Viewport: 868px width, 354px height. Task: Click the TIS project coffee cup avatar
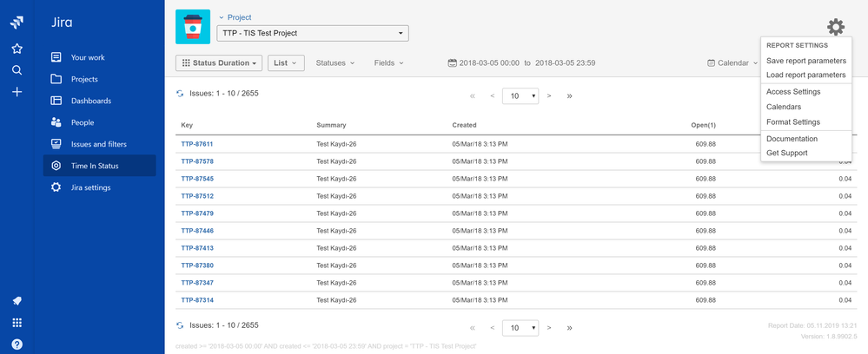pos(193,27)
